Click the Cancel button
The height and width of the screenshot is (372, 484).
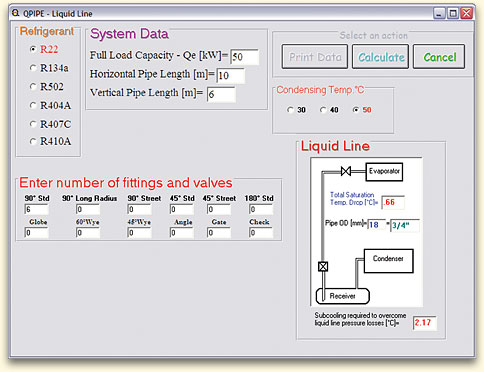(x=439, y=57)
